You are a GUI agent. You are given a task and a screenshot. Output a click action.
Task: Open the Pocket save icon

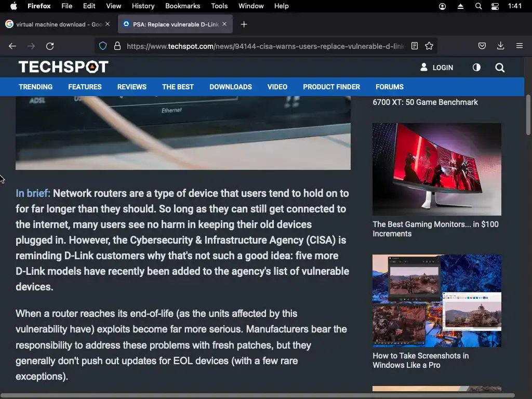click(482, 46)
